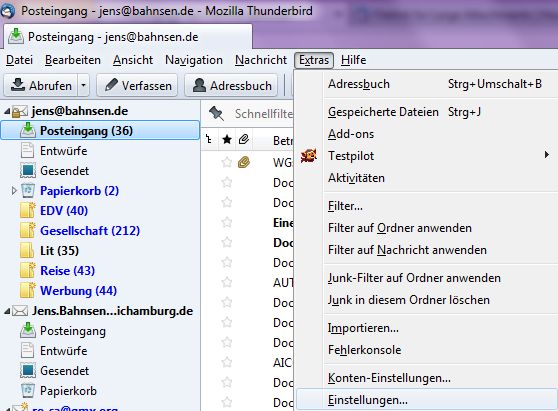Choose Konten-Einstellungen... menu entry
This screenshot has width=558, height=411.
[x=427, y=378]
